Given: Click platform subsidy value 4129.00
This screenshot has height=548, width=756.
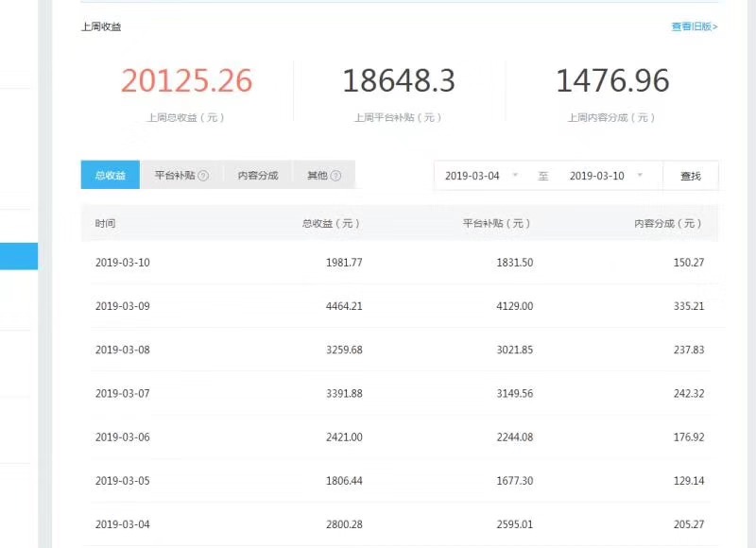Looking at the screenshot, I should (515, 306).
